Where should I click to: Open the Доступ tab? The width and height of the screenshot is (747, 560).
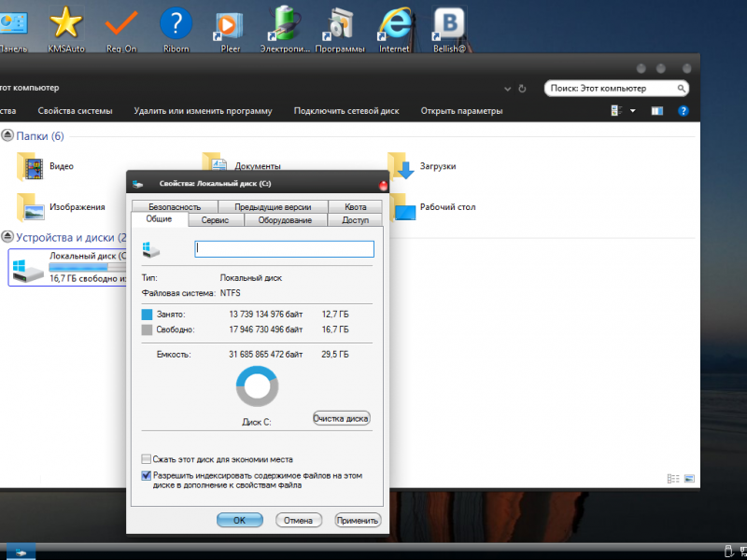(x=356, y=220)
